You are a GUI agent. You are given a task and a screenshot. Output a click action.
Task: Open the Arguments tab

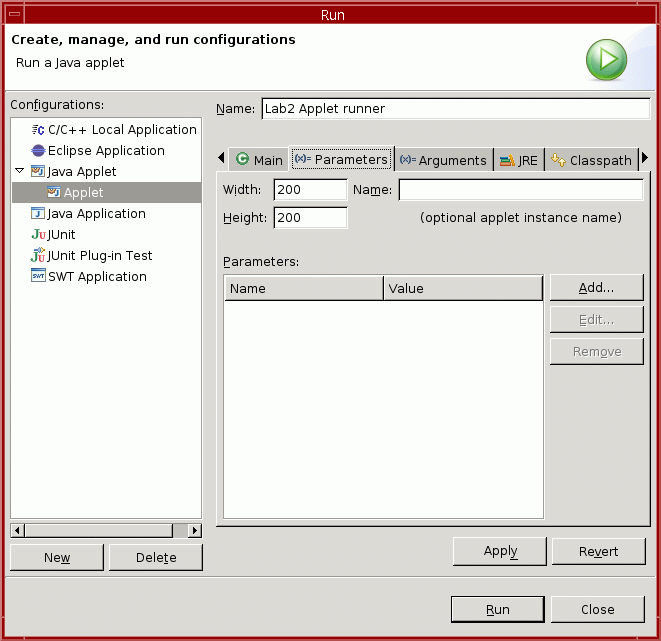pos(443,160)
